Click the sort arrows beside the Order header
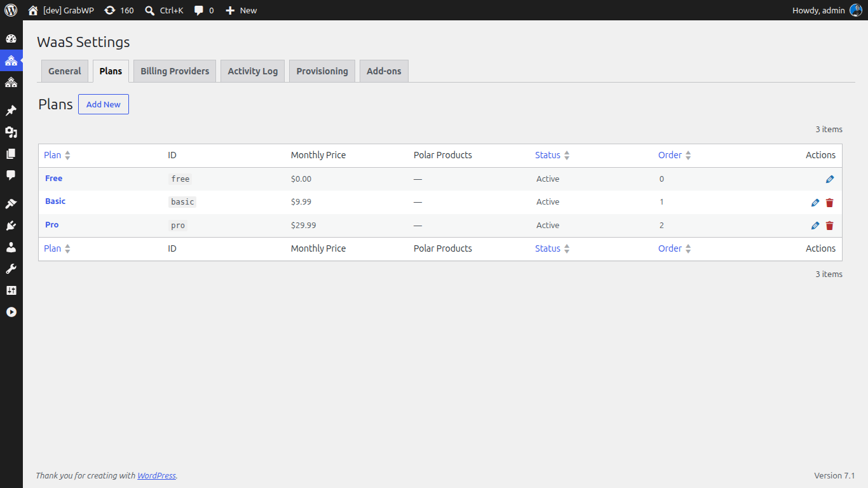 (x=688, y=156)
